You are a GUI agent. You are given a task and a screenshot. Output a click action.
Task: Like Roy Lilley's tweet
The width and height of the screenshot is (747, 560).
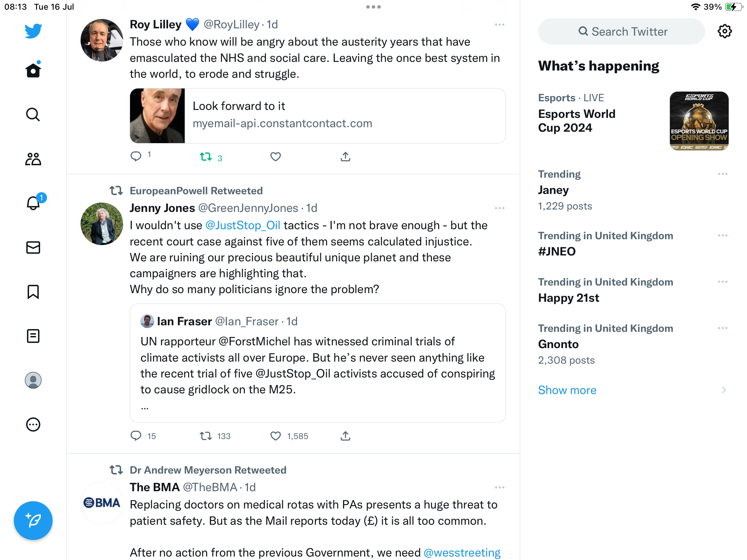276,157
